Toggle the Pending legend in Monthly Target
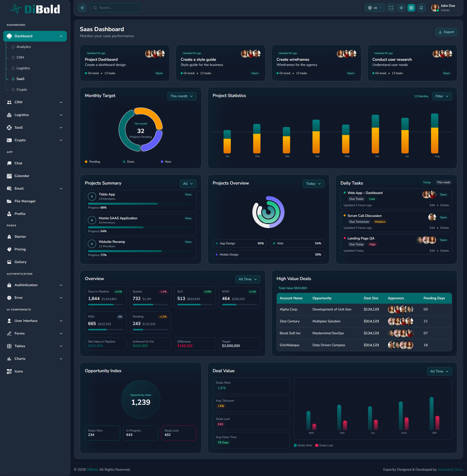The height and width of the screenshot is (476, 467). click(92, 162)
